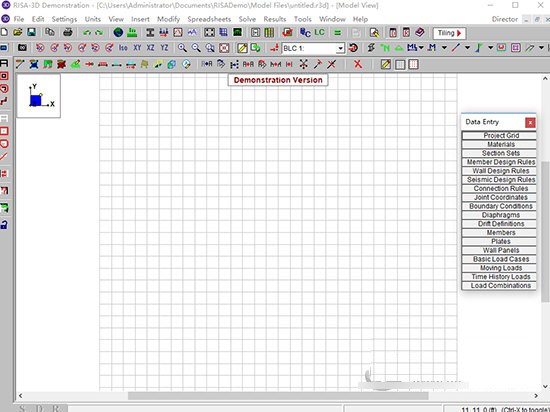Toggle the red-dotted snap grid icon
The height and width of the screenshot is (412, 550).
coord(414,65)
